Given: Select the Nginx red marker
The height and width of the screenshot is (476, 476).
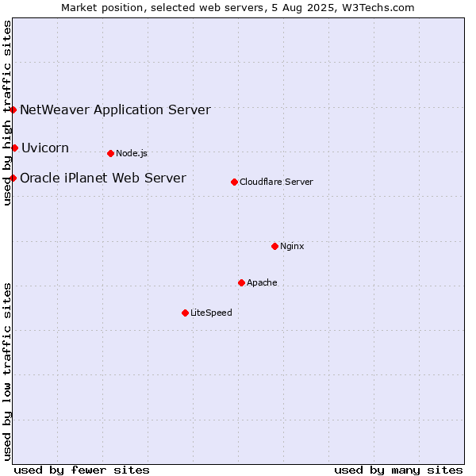Looking at the screenshot, I should coord(275,246).
